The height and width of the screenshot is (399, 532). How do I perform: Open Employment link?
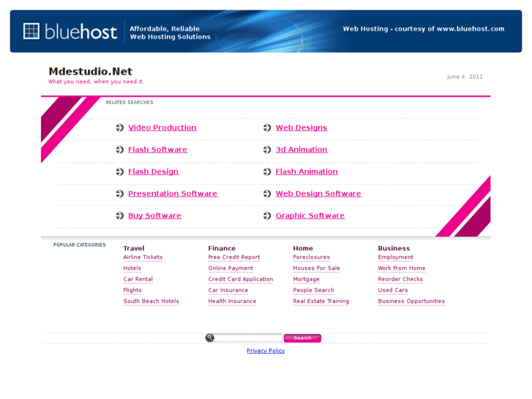396,258
